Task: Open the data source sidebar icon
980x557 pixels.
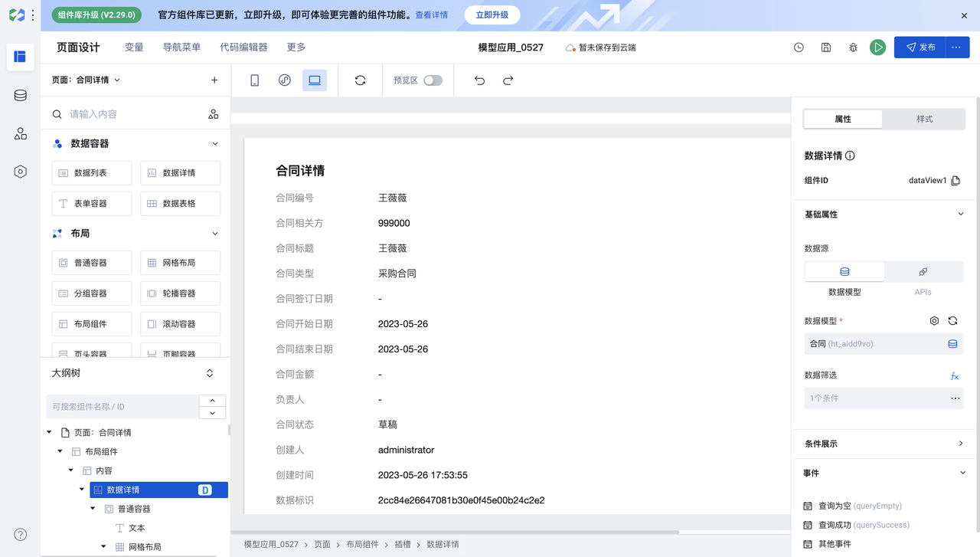Action: click(20, 95)
